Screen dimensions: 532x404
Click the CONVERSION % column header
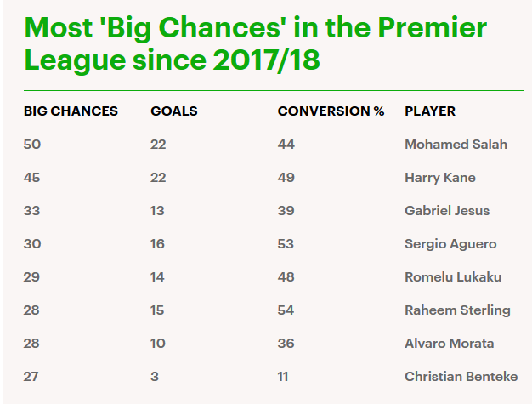(x=331, y=111)
